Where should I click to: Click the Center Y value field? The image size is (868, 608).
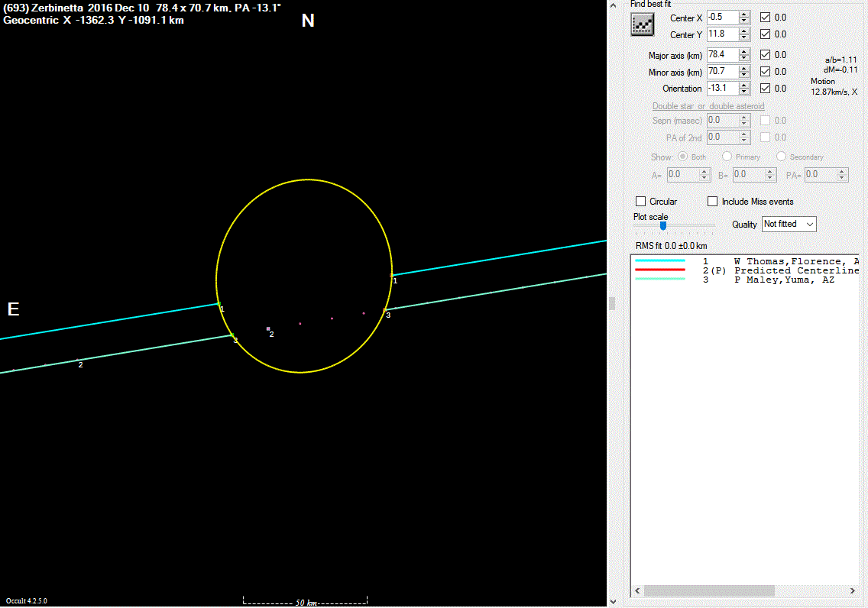[x=722, y=34]
